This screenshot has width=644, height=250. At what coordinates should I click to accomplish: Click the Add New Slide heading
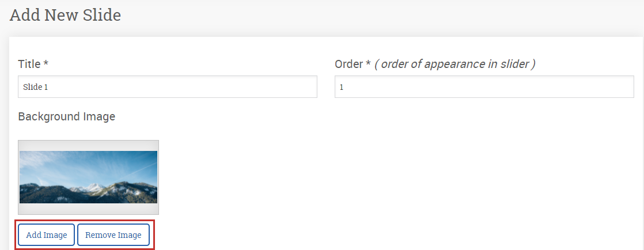click(x=65, y=15)
